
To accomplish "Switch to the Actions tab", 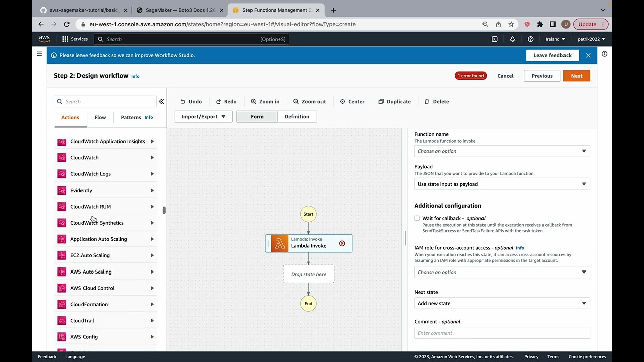I will pyautogui.click(x=70, y=117).
